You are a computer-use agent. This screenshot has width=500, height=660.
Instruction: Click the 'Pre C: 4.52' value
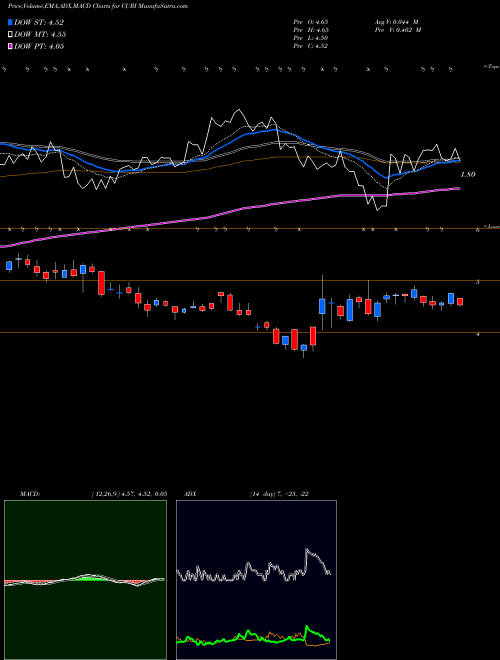[311, 46]
